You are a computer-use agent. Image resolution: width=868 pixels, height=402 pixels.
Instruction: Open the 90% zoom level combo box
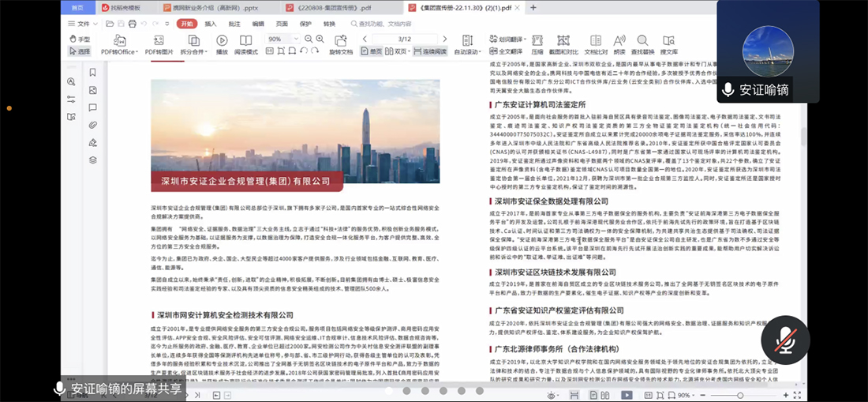(282, 39)
